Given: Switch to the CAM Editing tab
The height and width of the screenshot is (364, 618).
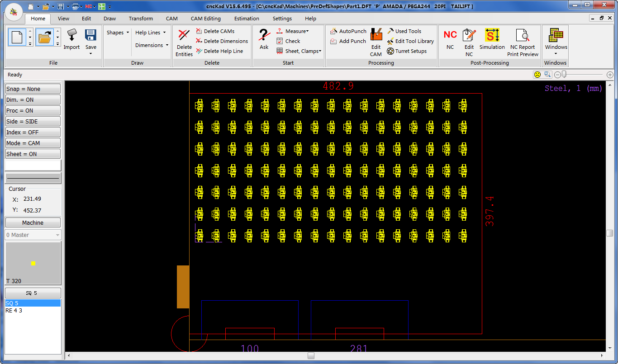Looking at the screenshot, I should click(206, 19).
